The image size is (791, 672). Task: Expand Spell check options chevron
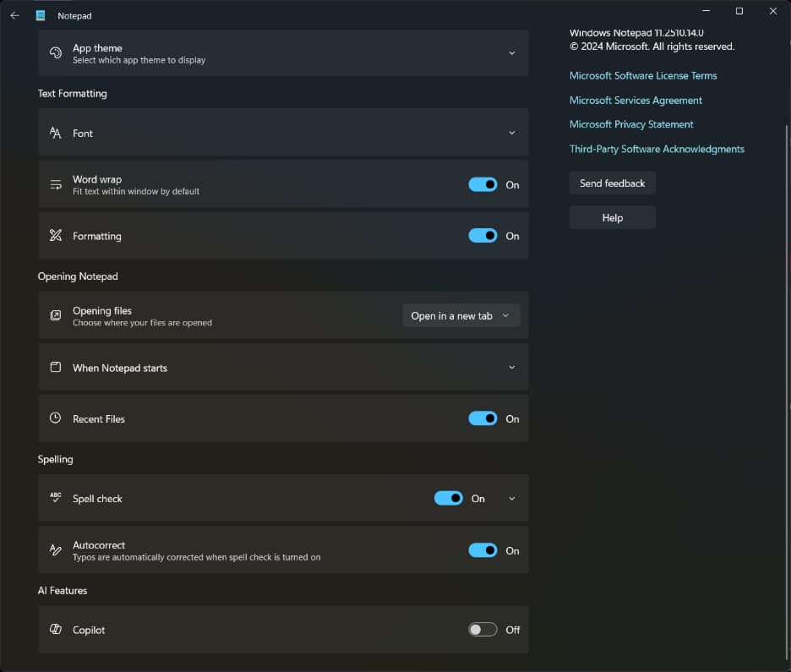coord(512,499)
